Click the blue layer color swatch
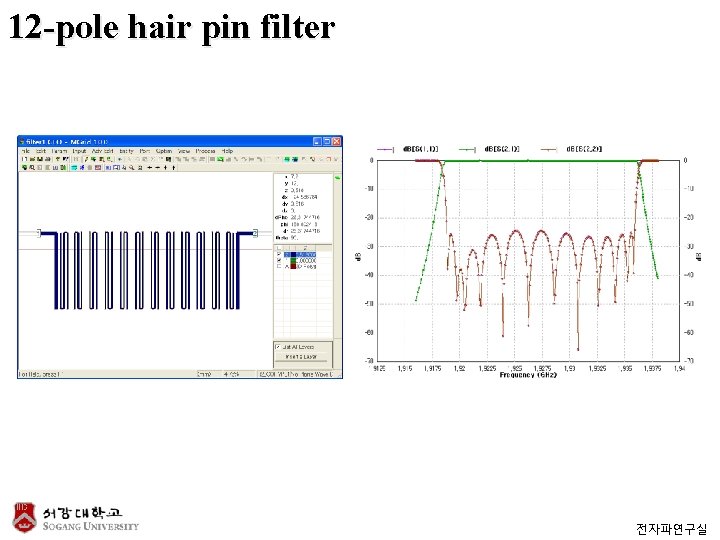The height and width of the screenshot is (540, 720). (x=293, y=254)
